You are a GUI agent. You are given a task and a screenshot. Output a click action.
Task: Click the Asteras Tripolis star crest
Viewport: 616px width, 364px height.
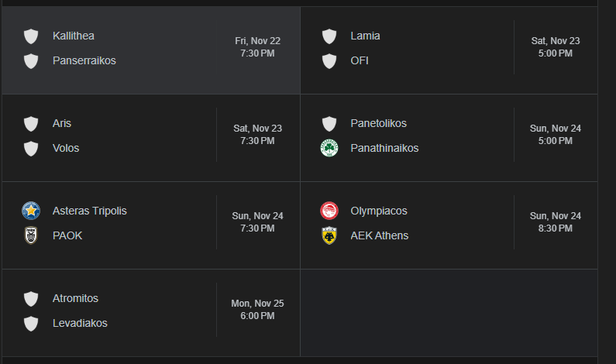(31, 211)
